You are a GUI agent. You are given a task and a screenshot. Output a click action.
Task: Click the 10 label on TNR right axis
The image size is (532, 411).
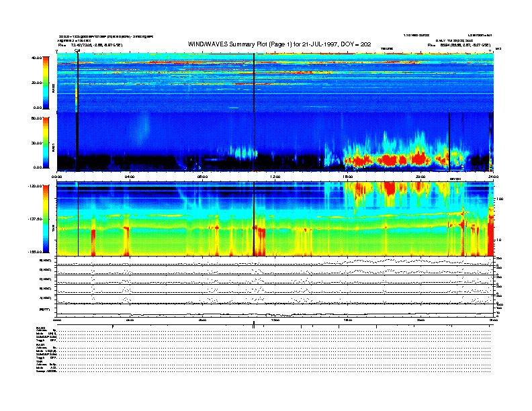tap(499, 240)
